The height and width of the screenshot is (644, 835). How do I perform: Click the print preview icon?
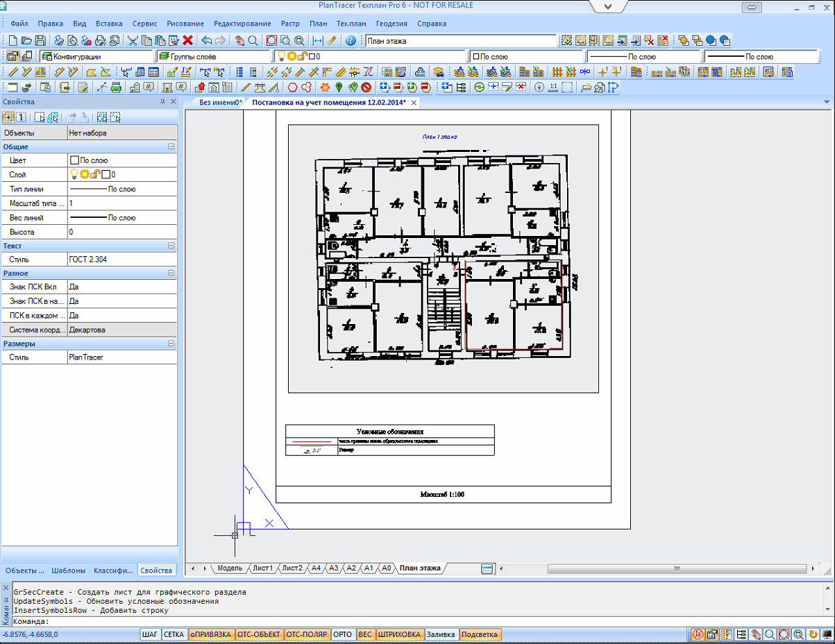(73, 41)
